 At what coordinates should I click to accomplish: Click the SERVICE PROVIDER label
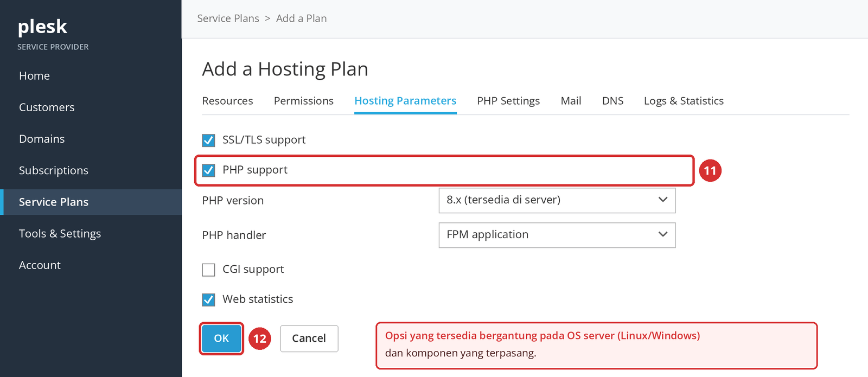click(53, 47)
